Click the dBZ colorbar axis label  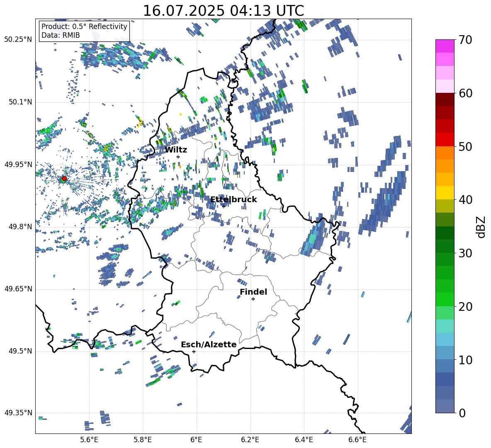coord(481,227)
